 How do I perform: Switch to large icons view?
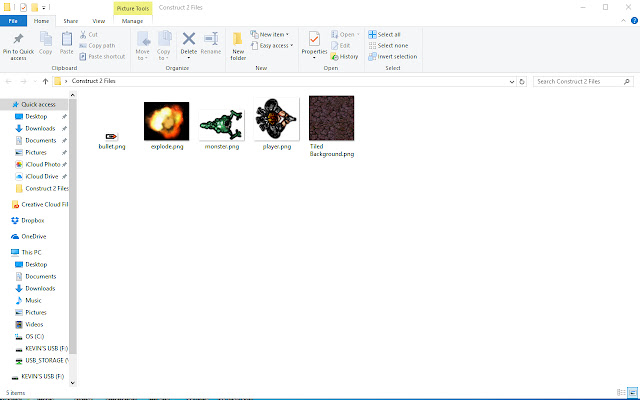[x=632, y=393]
